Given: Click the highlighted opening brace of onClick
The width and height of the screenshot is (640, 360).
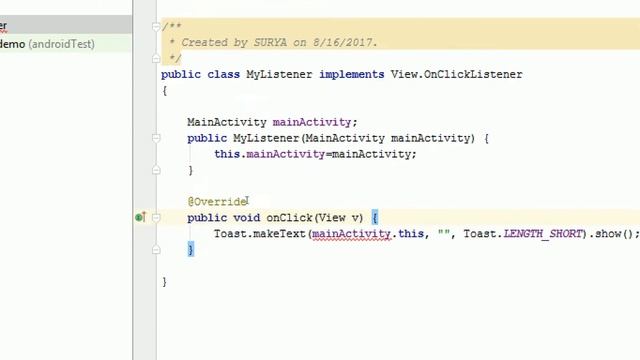Looking at the screenshot, I should (375, 218).
